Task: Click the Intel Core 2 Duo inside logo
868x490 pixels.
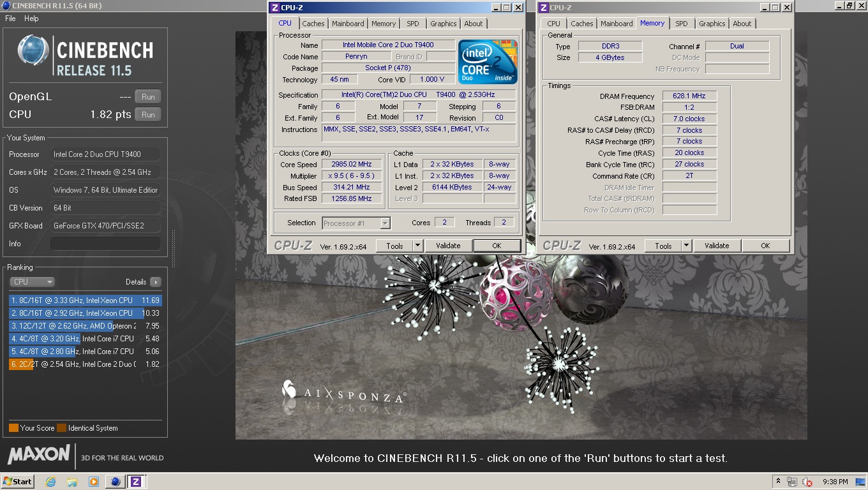Action: click(488, 62)
